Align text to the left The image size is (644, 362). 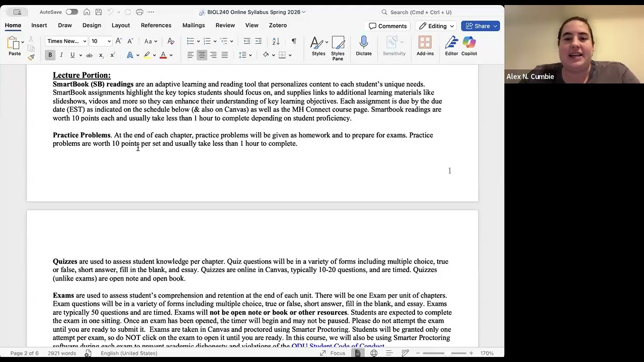tap(190, 55)
